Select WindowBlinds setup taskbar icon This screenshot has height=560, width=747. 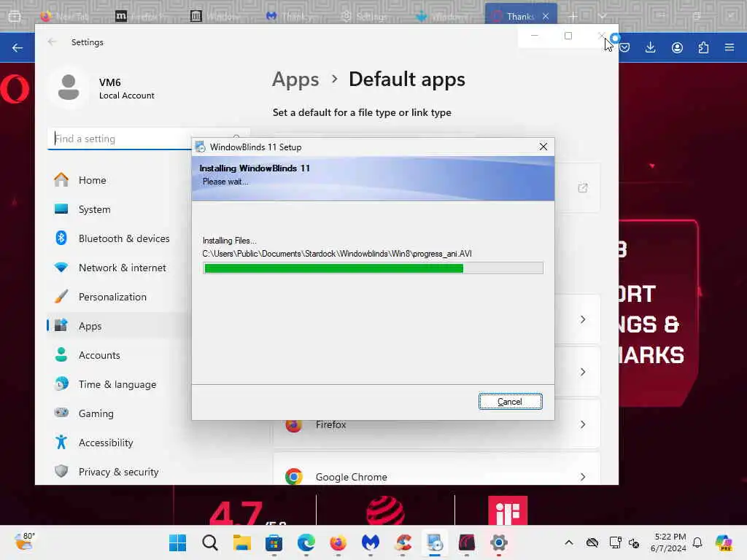pos(435,542)
